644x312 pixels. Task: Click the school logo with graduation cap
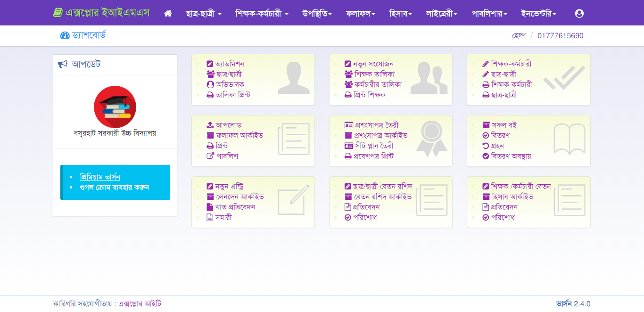click(115, 107)
